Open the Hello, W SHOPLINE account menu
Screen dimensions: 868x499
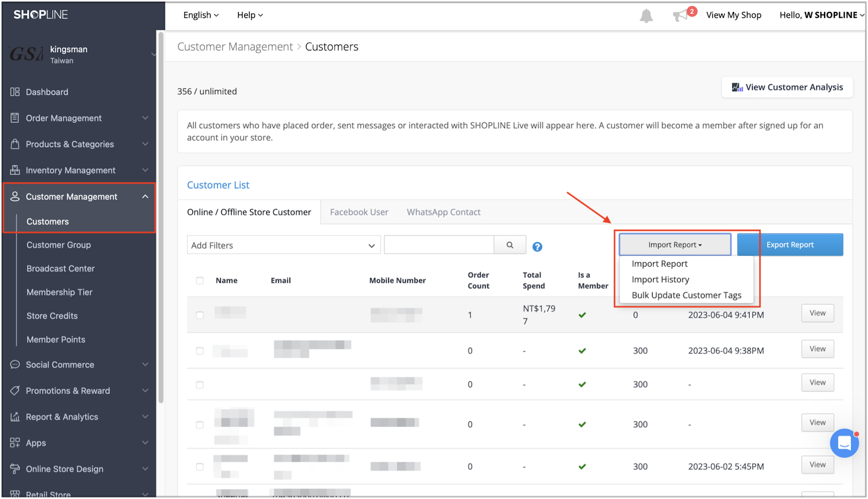tap(822, 15)
